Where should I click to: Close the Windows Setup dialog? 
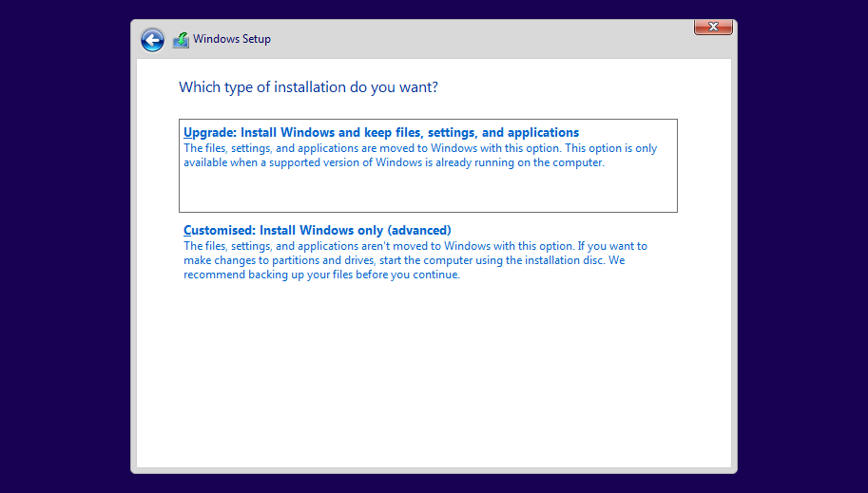tap(713, 27)
